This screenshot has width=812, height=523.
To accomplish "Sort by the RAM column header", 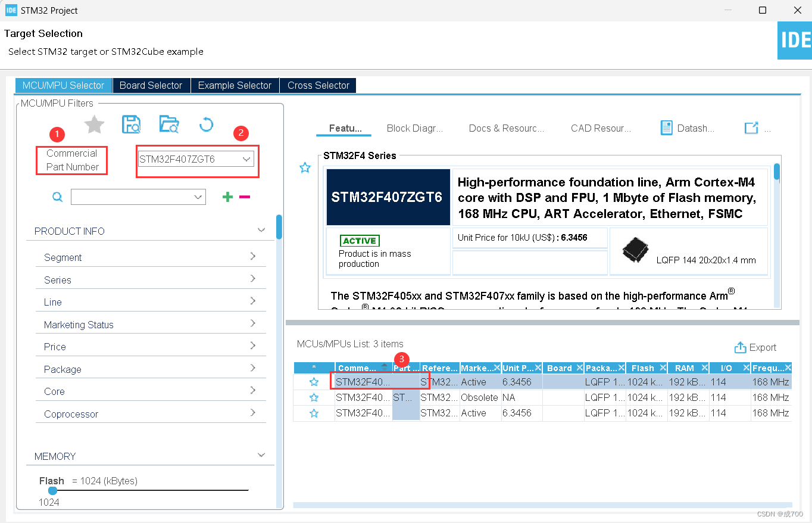I will click(x=685, y=368).
